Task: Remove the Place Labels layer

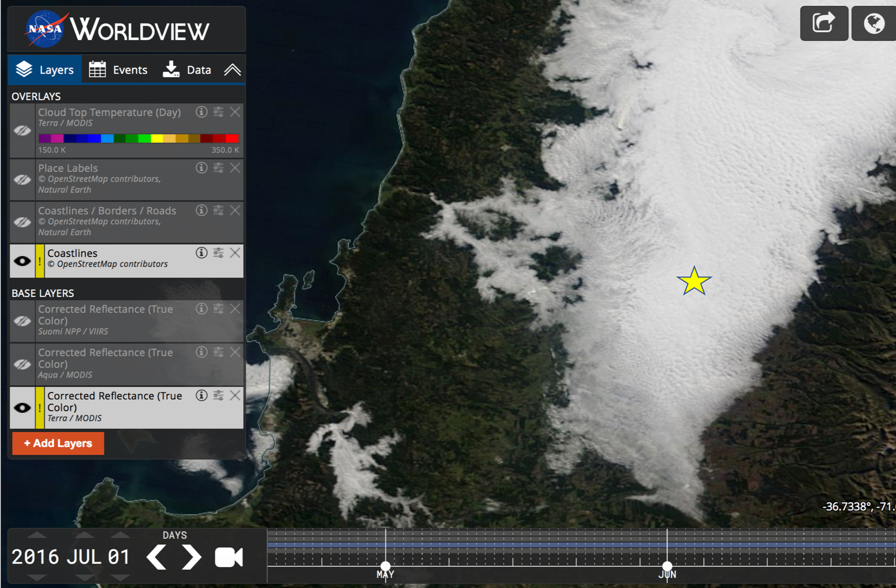Action: [235, 168]
